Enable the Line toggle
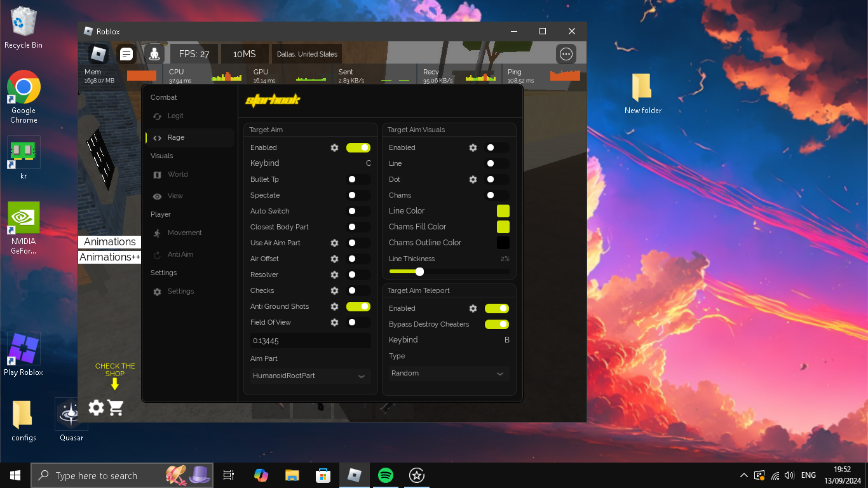 [x=497, y=163]
